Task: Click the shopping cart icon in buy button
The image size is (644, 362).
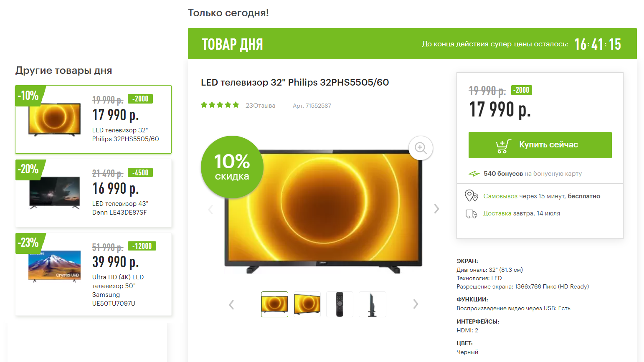Action: [x=503, y=145]
